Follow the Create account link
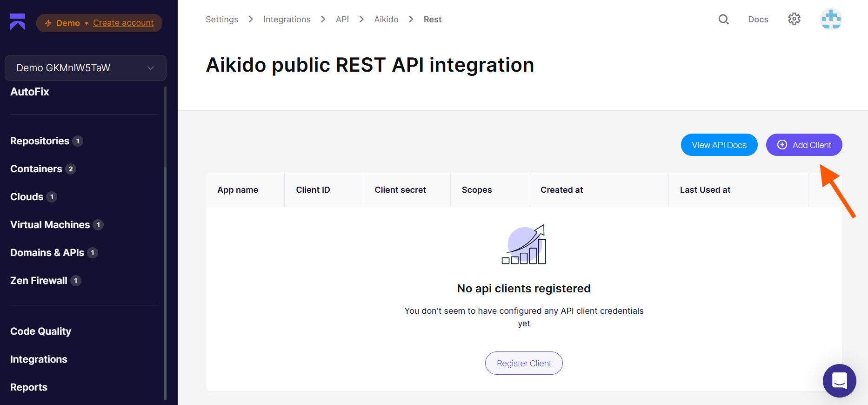This screenshot has width=868, height=405. [123, 23]
